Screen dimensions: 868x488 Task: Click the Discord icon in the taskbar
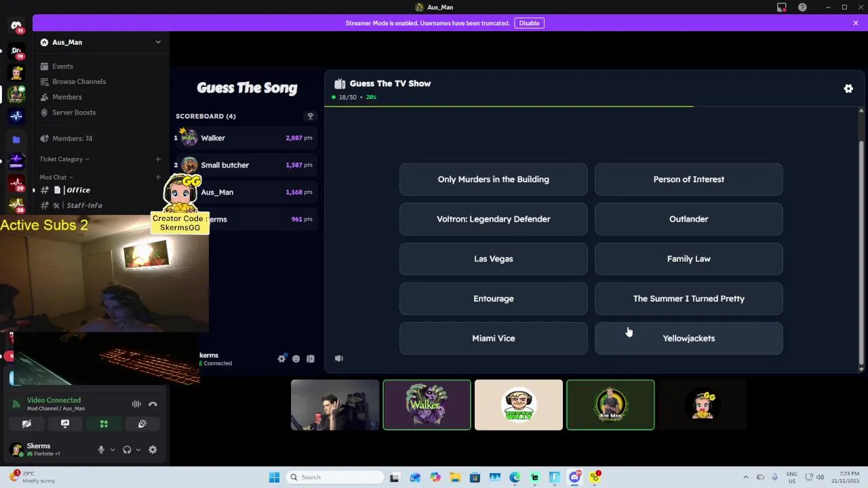coord(574,477)
